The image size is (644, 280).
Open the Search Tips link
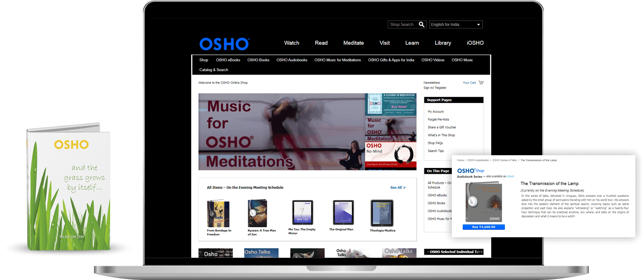pyautogui.click(x=436, y=151)
